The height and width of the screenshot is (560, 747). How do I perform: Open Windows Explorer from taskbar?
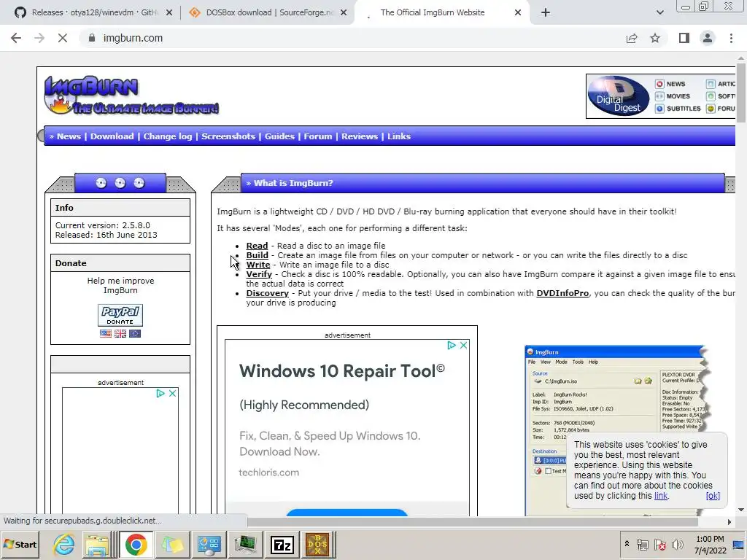point(97,545)
